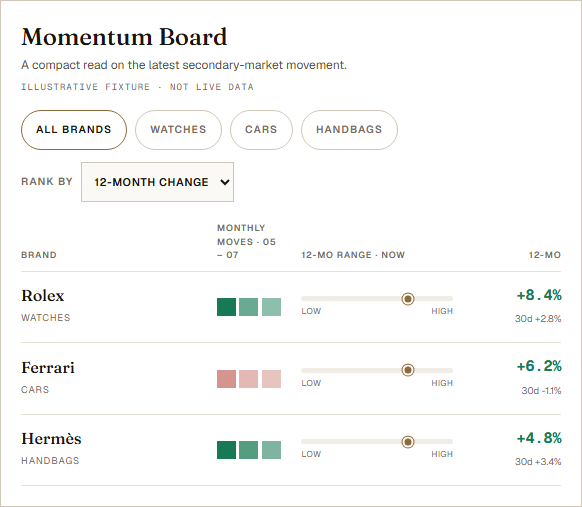Click Rolex's middle green monthly square

[249, 307]
